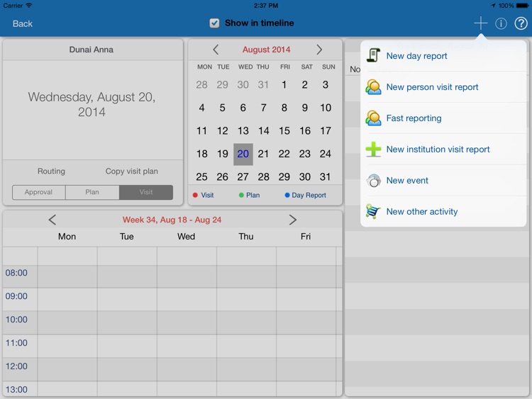532x399 pixels.
Task: Switch to Visit segment
Action: [x=146, y=192]
